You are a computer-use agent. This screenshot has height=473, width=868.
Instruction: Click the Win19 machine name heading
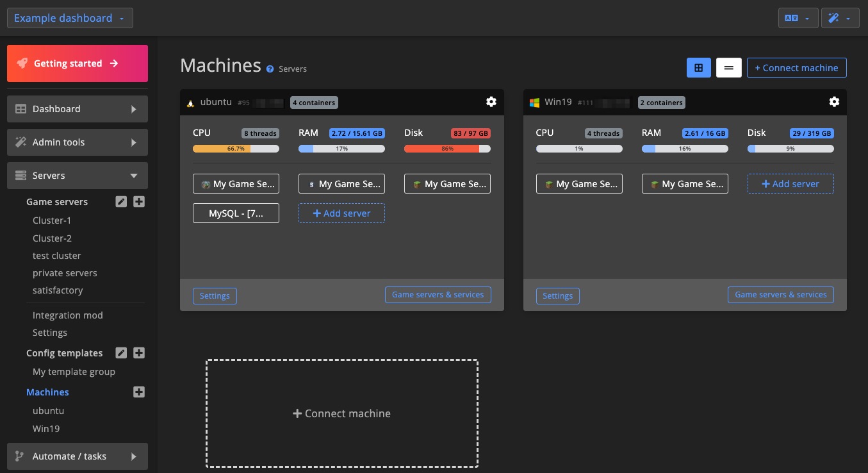[558, 102]
